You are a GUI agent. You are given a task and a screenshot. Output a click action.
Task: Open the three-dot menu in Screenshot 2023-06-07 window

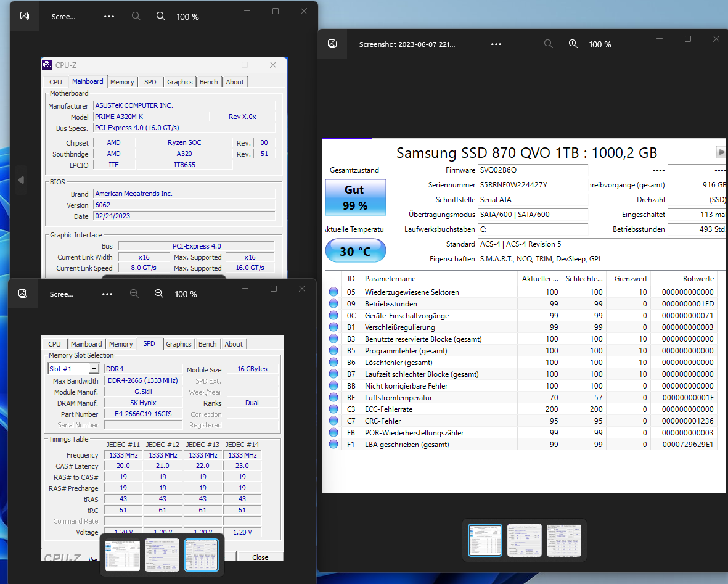(496, 44)
